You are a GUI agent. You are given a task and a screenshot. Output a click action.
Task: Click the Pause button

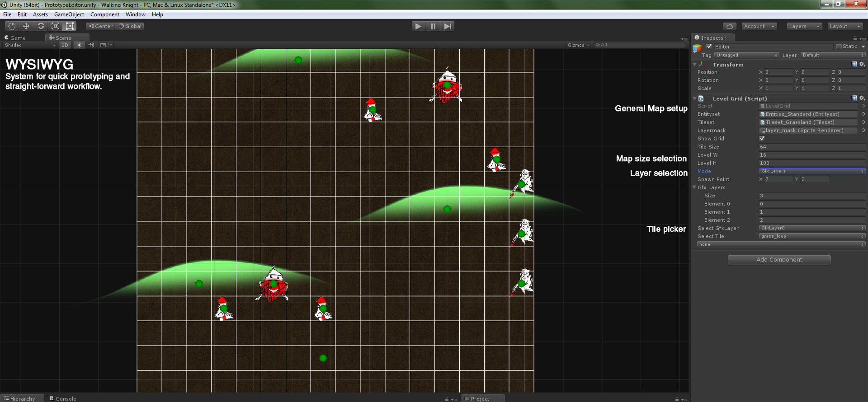point(433,26)
